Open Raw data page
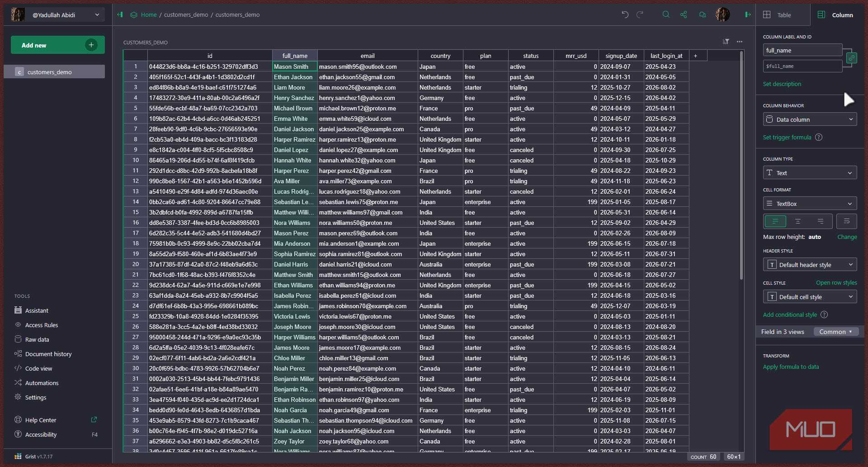Viewport: 868px width, 467px height. (37, 339)
